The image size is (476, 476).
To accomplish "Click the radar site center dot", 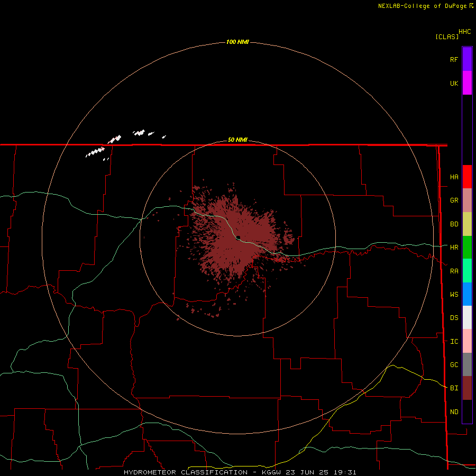I will pos(239,237).
